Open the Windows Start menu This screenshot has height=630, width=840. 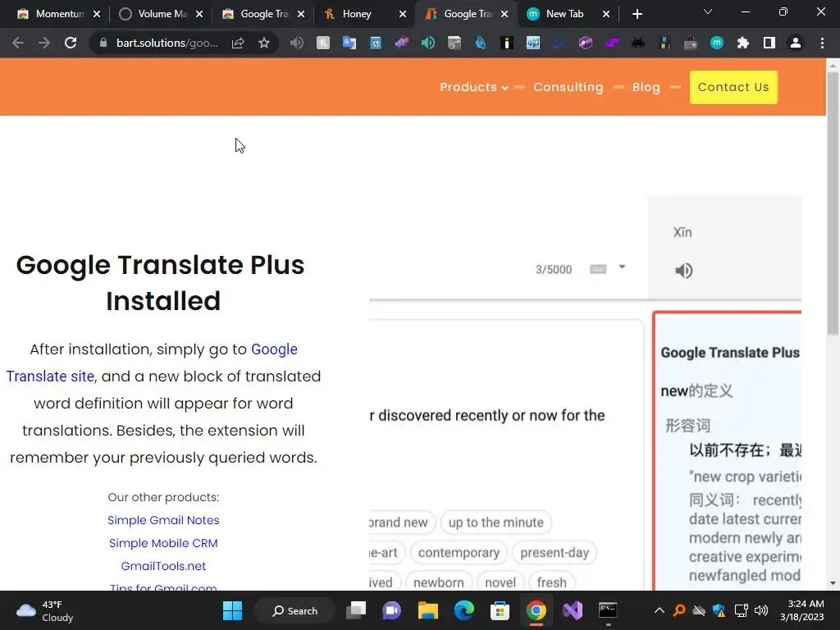232,610
